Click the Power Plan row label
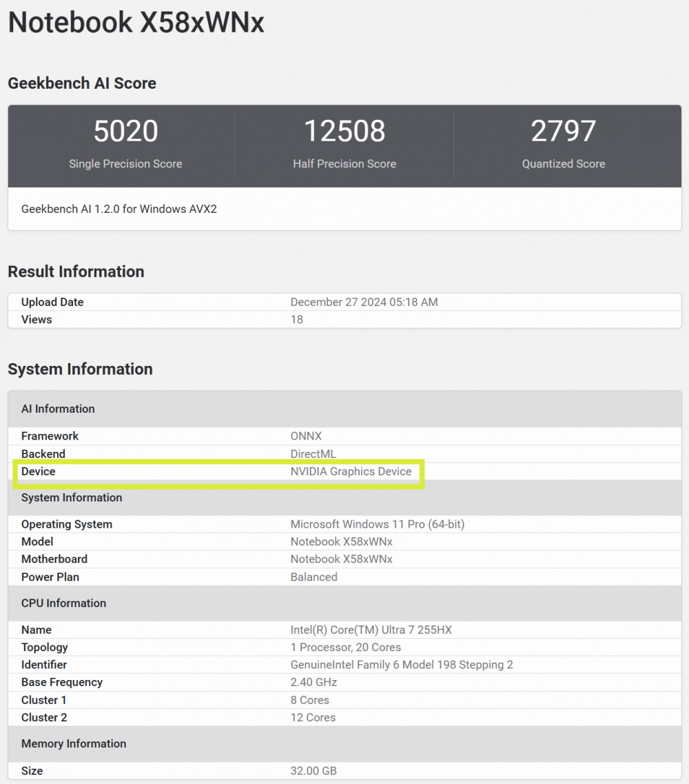 click(50, 577)
